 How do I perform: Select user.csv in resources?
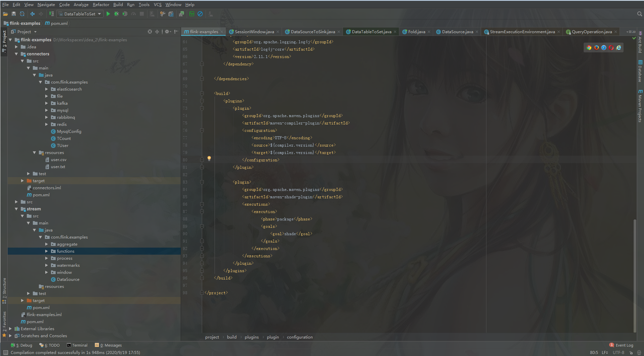tap(58, 160)
